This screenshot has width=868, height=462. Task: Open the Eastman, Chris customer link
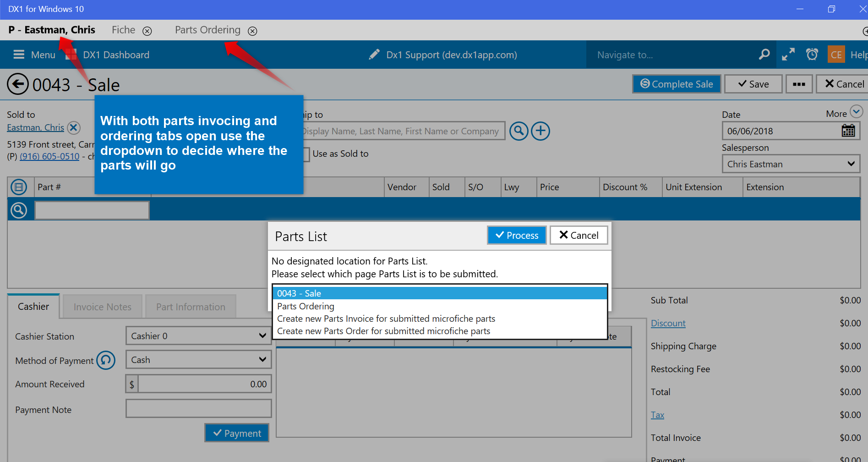tap(35, 127)
